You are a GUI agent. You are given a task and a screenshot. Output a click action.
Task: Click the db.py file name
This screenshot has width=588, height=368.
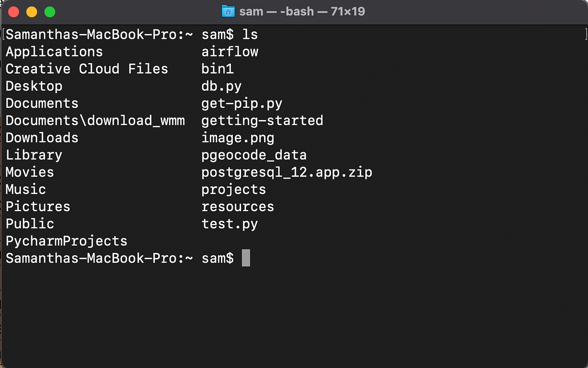click(x=221, y=86)
